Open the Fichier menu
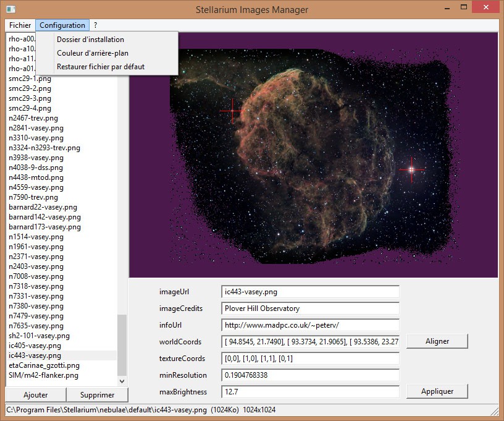 [20, 25]
